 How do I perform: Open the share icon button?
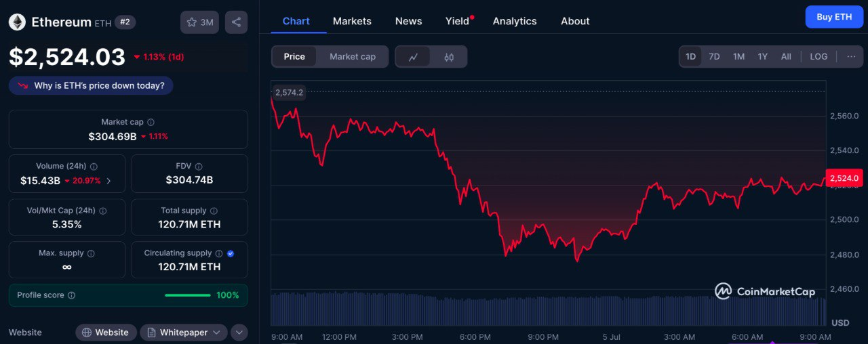pos(236,22)
